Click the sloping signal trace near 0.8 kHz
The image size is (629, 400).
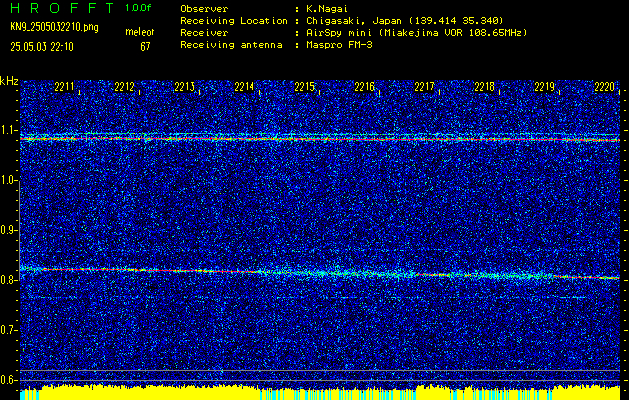coord(320,273)
